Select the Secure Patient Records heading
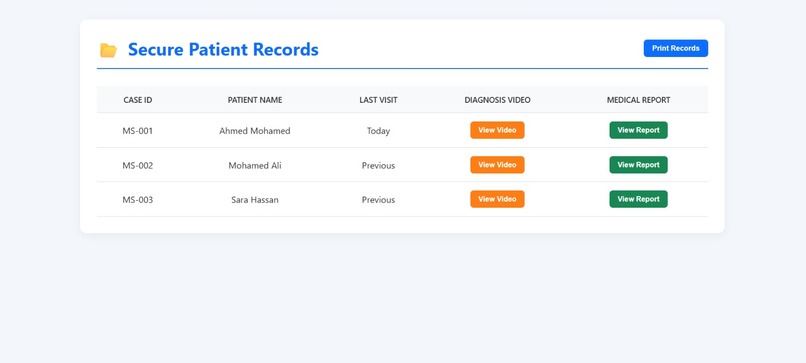This screenshot has height=363, width=806. tap(223, 49)
